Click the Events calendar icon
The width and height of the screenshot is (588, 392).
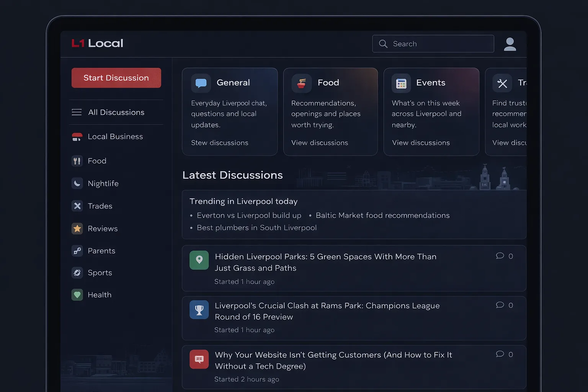tap(401, 83)
